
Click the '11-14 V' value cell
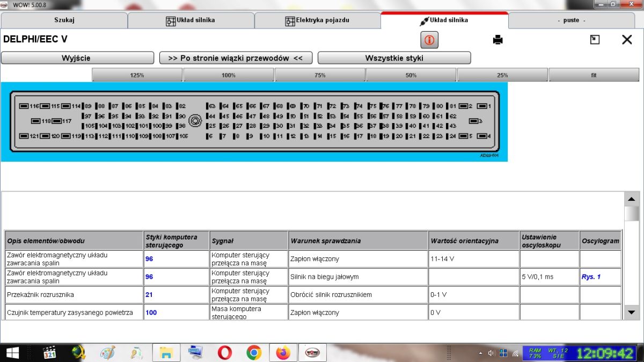pyautogui.click(x=474, y=259)
